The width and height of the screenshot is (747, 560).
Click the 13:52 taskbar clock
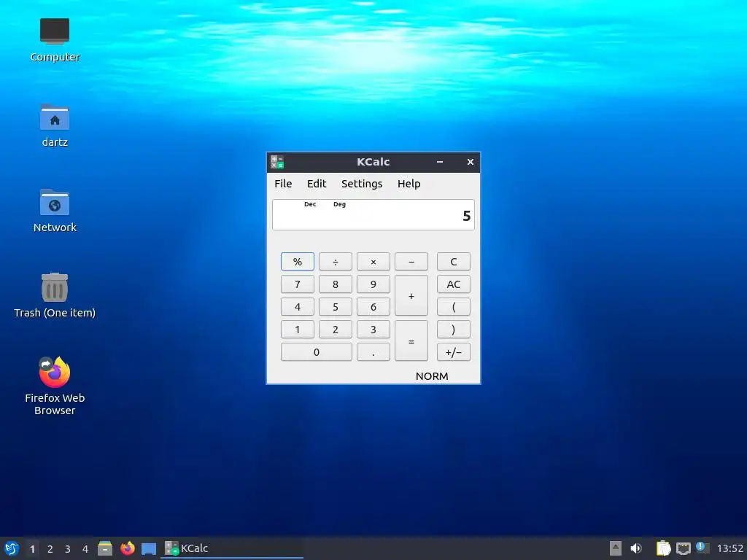pos(729,548)
